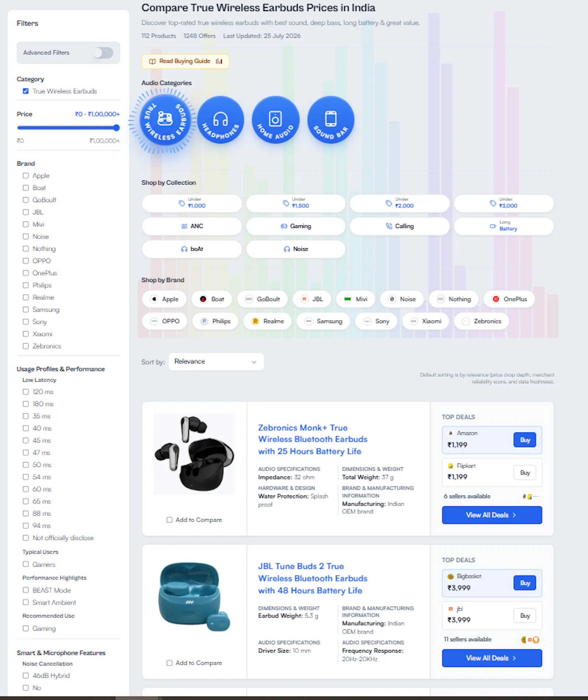Click the Mivi brand chip
The width and height of the screenshot is (588, 700).
coord(355,299)
